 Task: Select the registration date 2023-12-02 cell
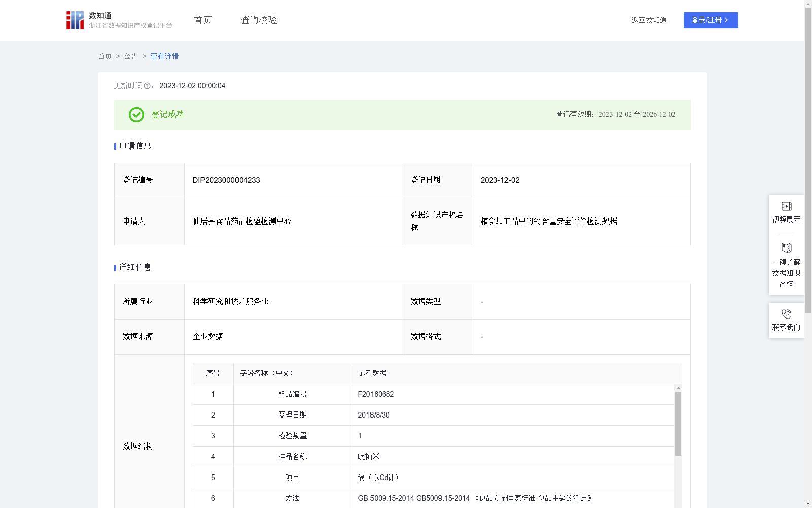tap(581, 180)
